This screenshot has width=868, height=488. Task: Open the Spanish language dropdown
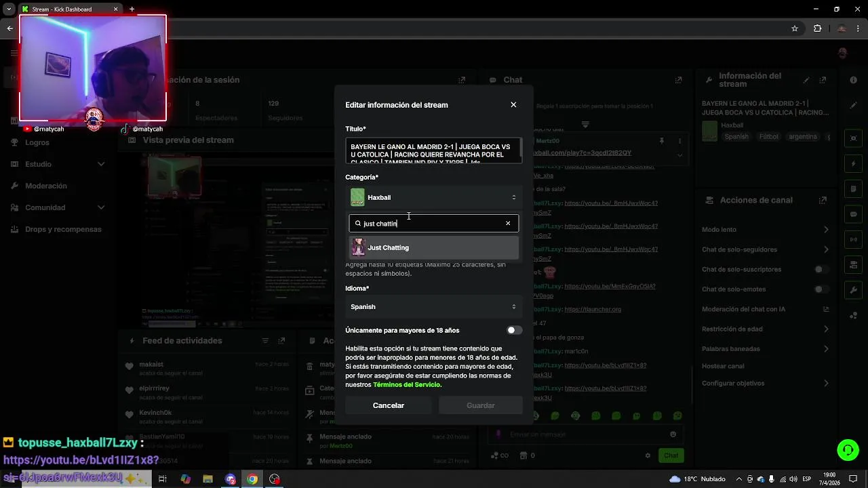click(x=433, y=306)
